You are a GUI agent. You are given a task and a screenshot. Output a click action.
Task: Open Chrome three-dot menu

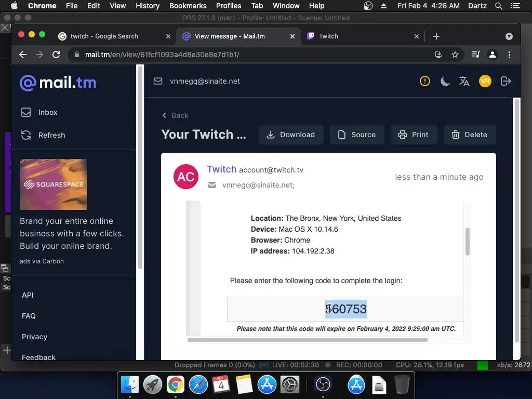point(509,55)
